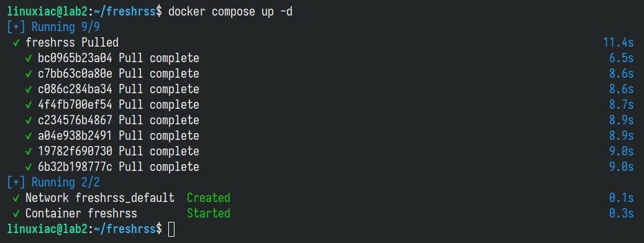The height and width of the screenshot is (243, 644).
Task: Click the layer hash 19782f690730
Action: [x=75, y=152]
